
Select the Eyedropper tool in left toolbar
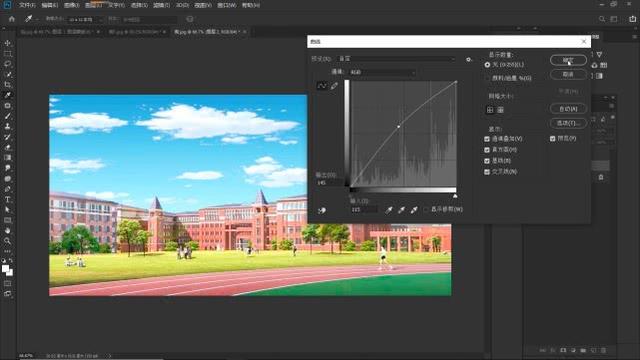click(7, 95)
